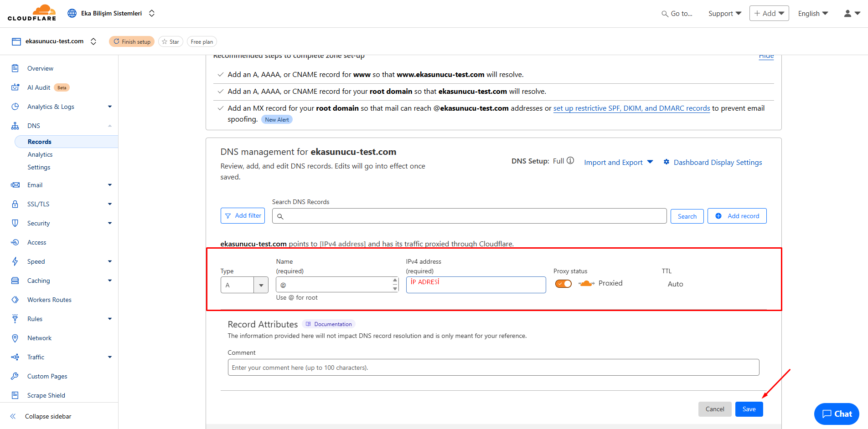Open DNS Settings submenu item
Image resolution: width=868 pixels, height=429 pixels.
pyautogui.click(x=39, y=167)
